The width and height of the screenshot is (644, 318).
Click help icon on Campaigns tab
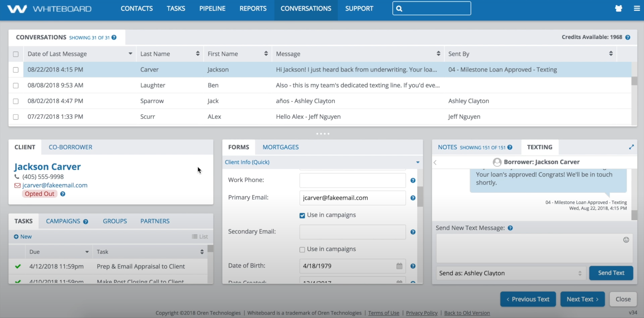click(x=86, y=222)
